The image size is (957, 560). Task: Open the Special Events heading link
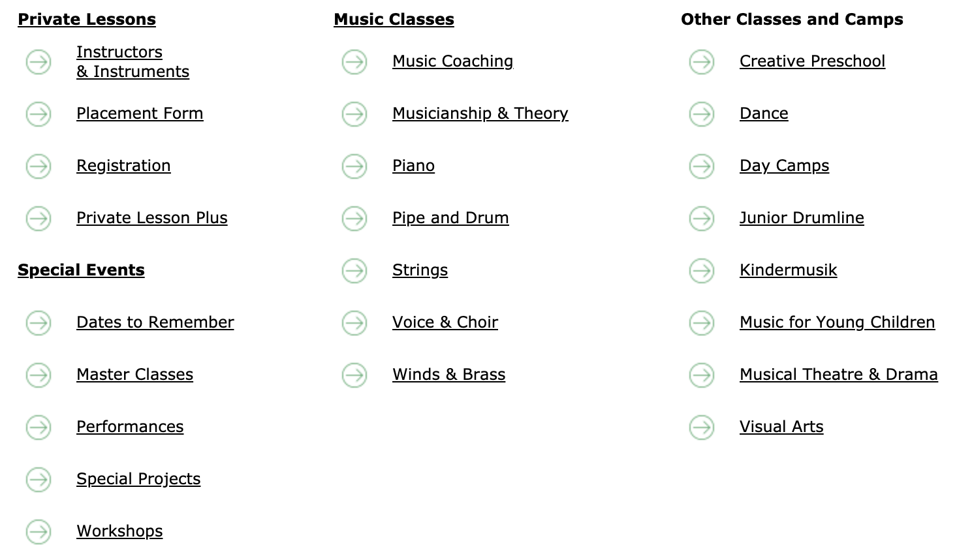click(x=81, y=270)
